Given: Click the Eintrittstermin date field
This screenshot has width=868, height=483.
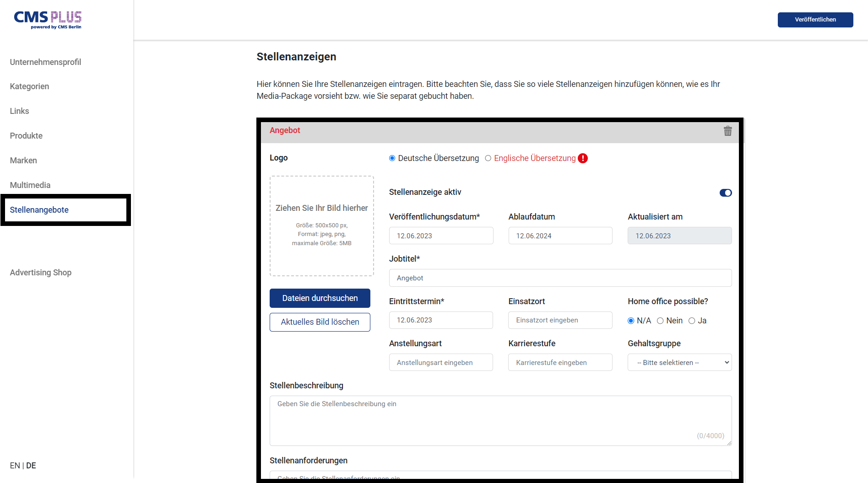Looking at the screenshot, I should coord(441,320).
